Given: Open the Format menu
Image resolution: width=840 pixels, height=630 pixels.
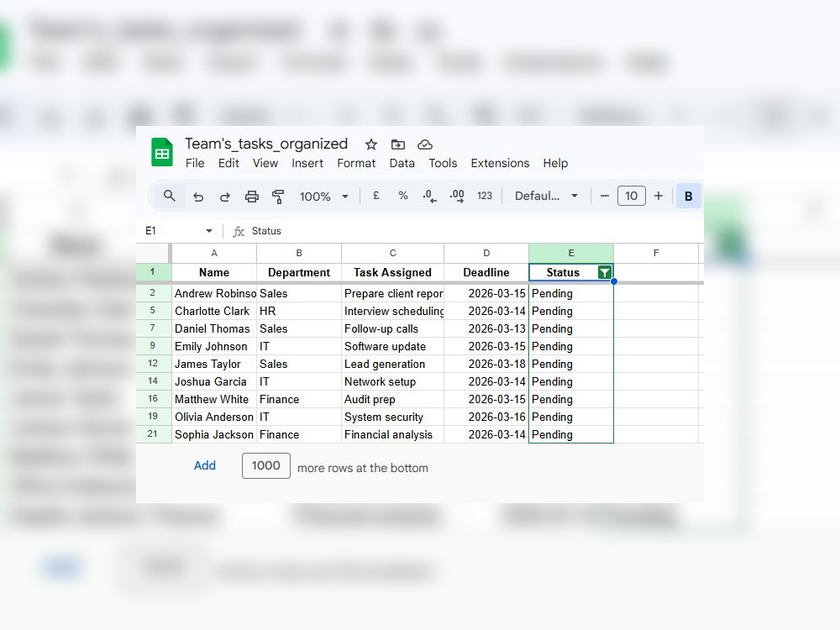Looking at the screenshot, I should 356,164.
